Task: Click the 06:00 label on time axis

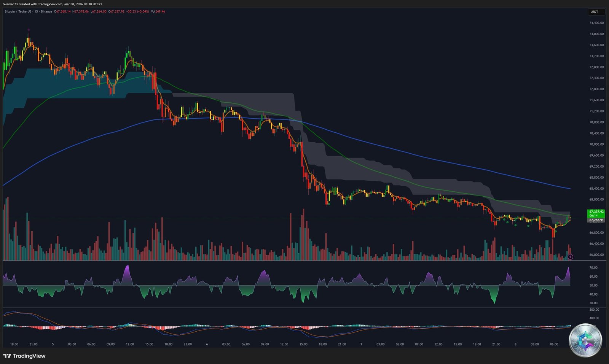Action: 91,344
